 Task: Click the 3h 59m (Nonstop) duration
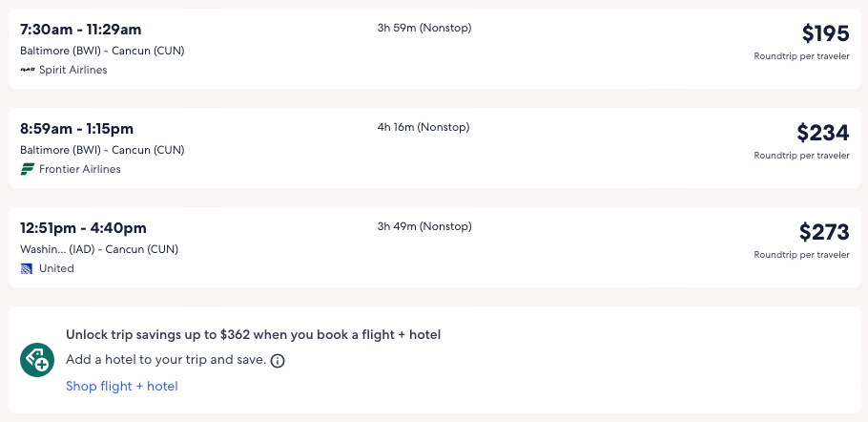click(424, 28)
